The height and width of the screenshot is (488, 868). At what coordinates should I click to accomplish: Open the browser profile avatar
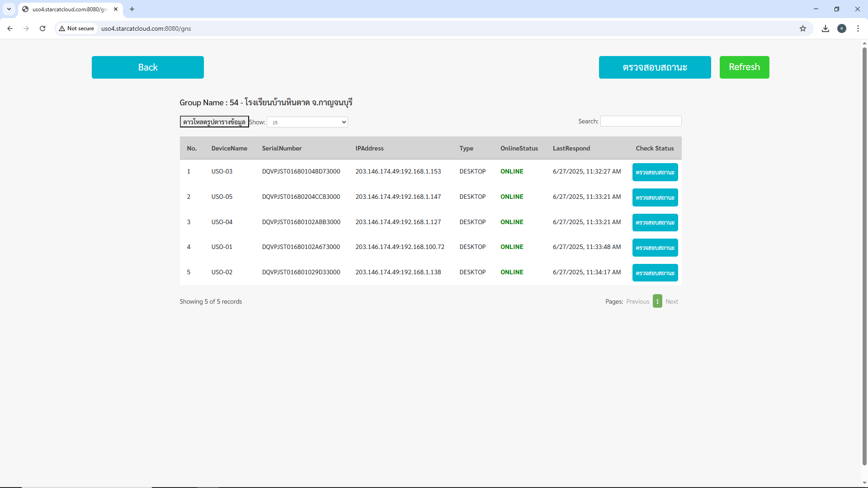pos(842,28)
